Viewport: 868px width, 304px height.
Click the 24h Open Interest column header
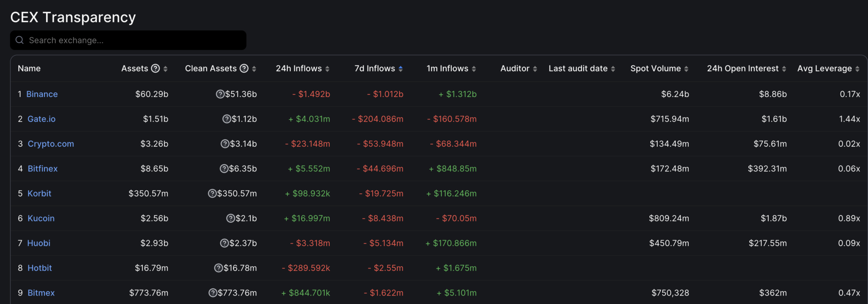[x=743, y=69]
